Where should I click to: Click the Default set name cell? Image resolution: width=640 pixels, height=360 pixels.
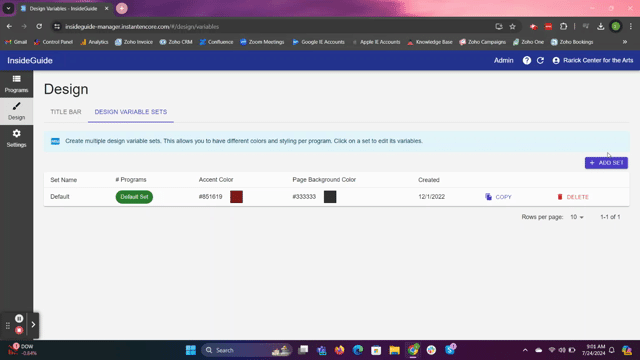coord(60,197)
